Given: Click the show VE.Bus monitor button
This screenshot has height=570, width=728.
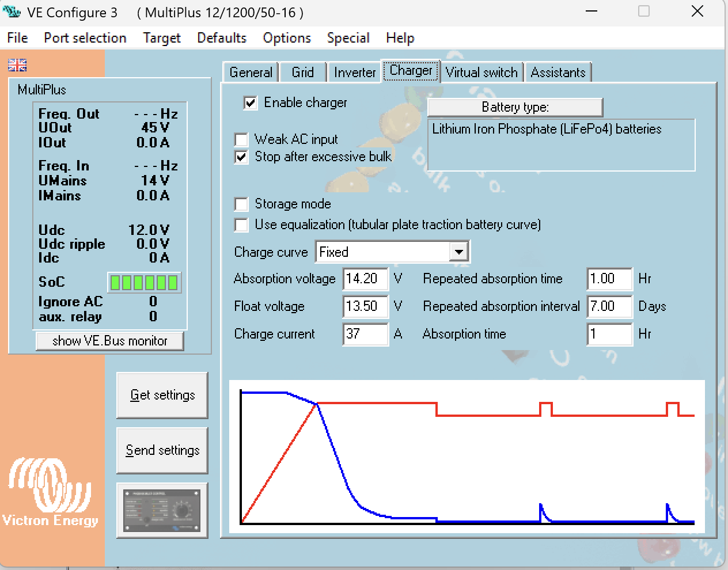Looking at the screenshot, I should pyautogui.click(x=109, y=341).
